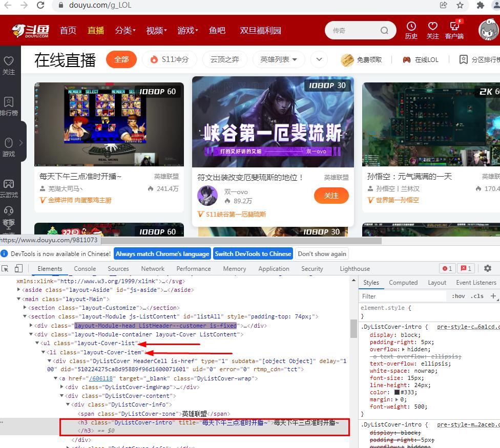Activate the DevTools element inspector icon
This screenshot has width=500, height=448.
point(5,269)
